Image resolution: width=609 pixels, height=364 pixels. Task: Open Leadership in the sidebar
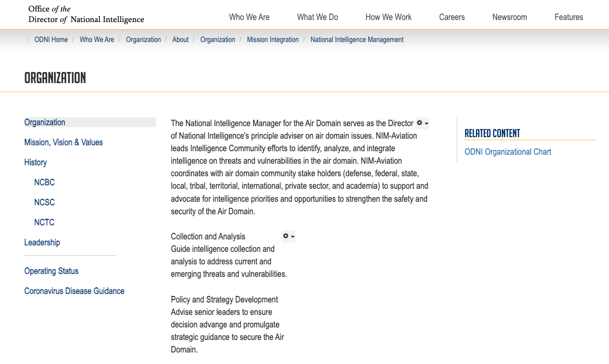pyautogui.click(x=42, y=242)
